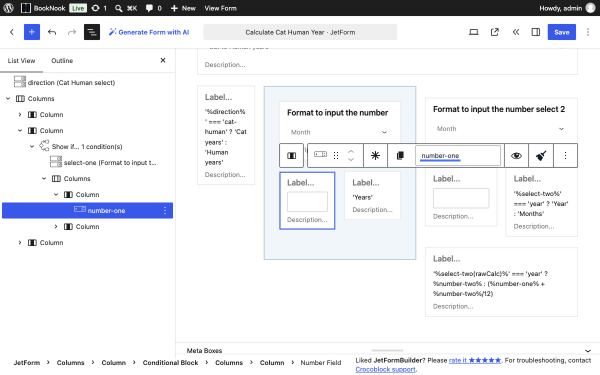The width and height of the screenshot is (600, 375).
Task: Close the List View panel
Action: coord(163,60)
